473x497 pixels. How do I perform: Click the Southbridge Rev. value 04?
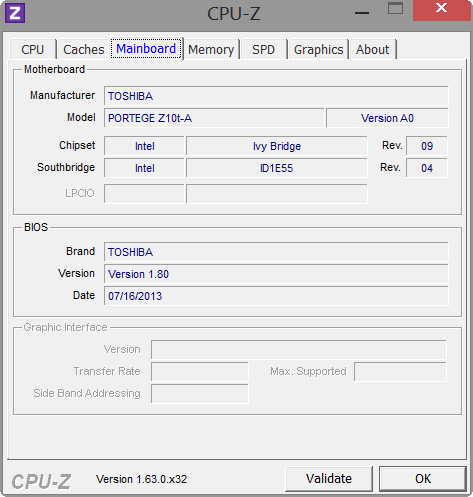427,168
